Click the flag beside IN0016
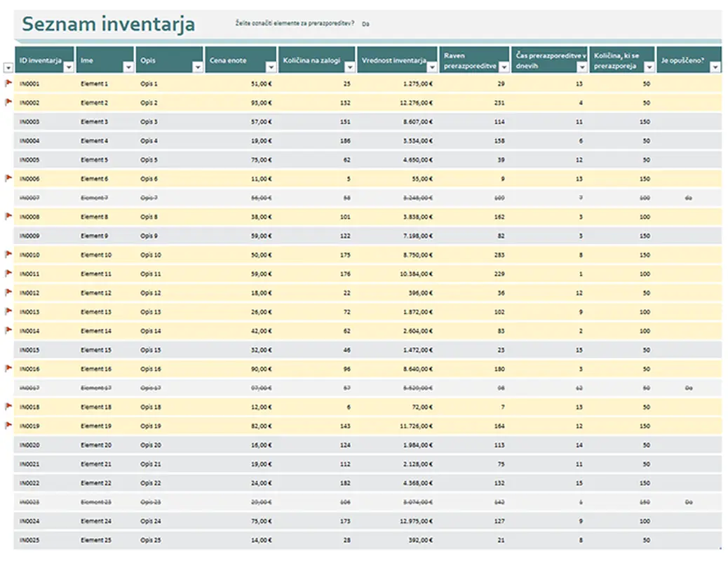 [x=9, y=368]
